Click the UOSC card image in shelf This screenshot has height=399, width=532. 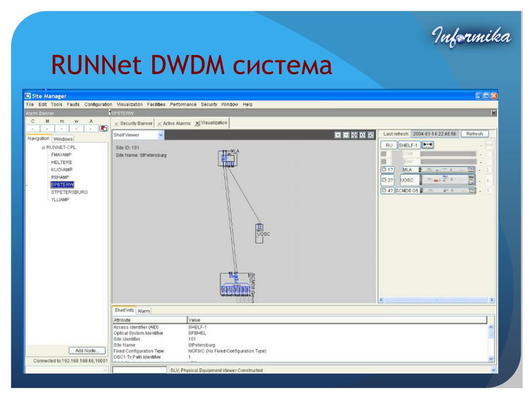[x=447, y=180]
